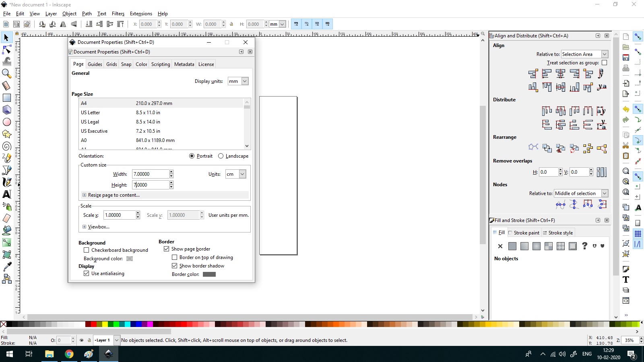Select the Star polygon tool
This screenshot has height=362, width=644.
pos(6,134)
